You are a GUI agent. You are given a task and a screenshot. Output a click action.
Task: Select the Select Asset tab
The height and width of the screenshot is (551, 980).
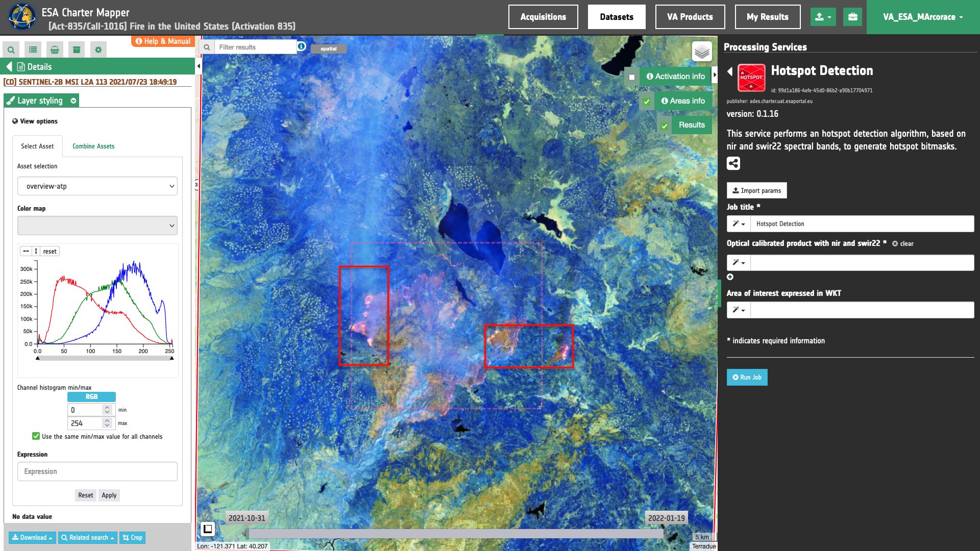[x=37, y=146]
